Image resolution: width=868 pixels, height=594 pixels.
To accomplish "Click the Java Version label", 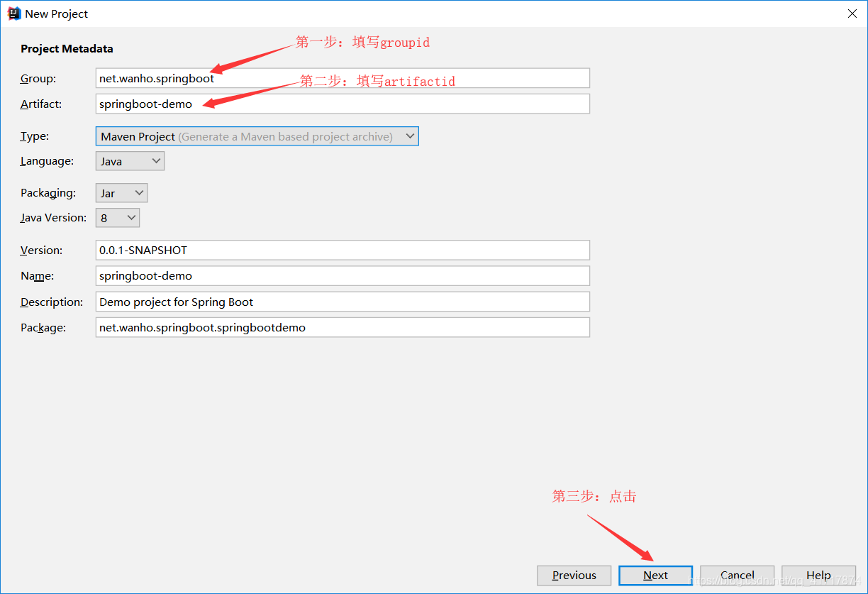I will tap(53, 218).
